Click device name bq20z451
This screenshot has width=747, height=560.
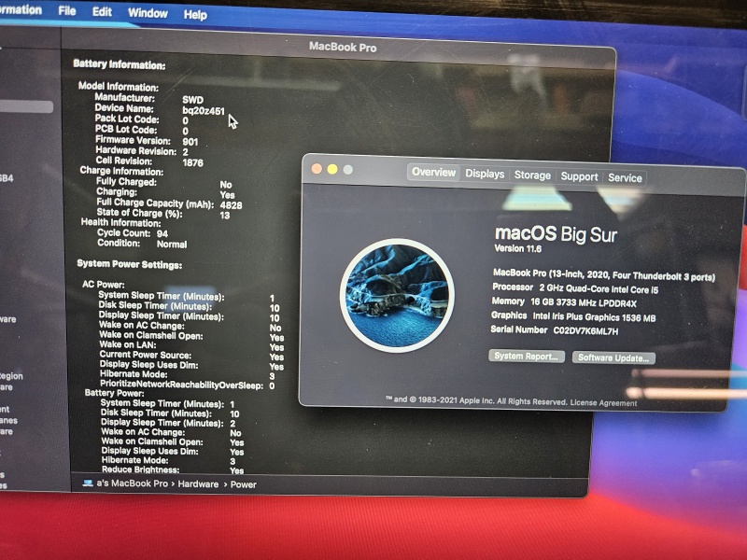203,111
